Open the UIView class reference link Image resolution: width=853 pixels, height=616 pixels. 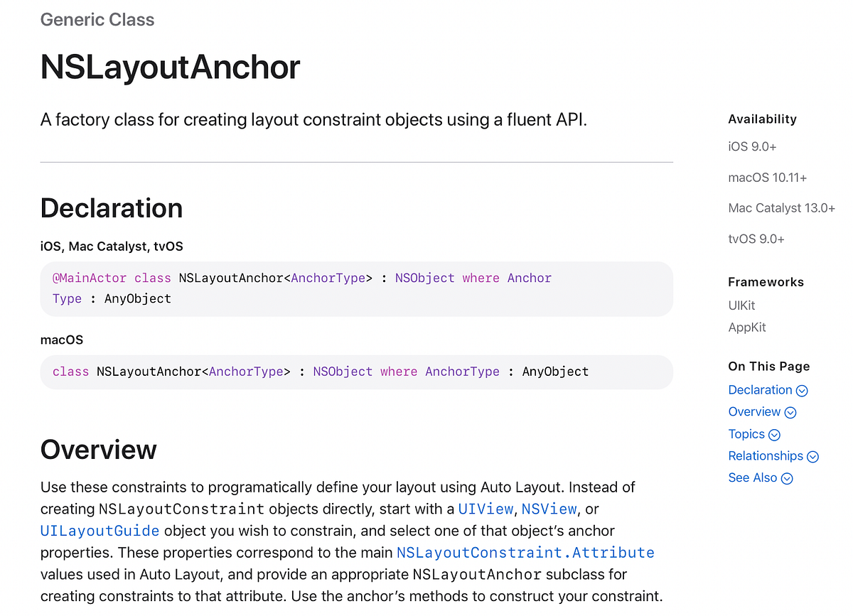486,509
